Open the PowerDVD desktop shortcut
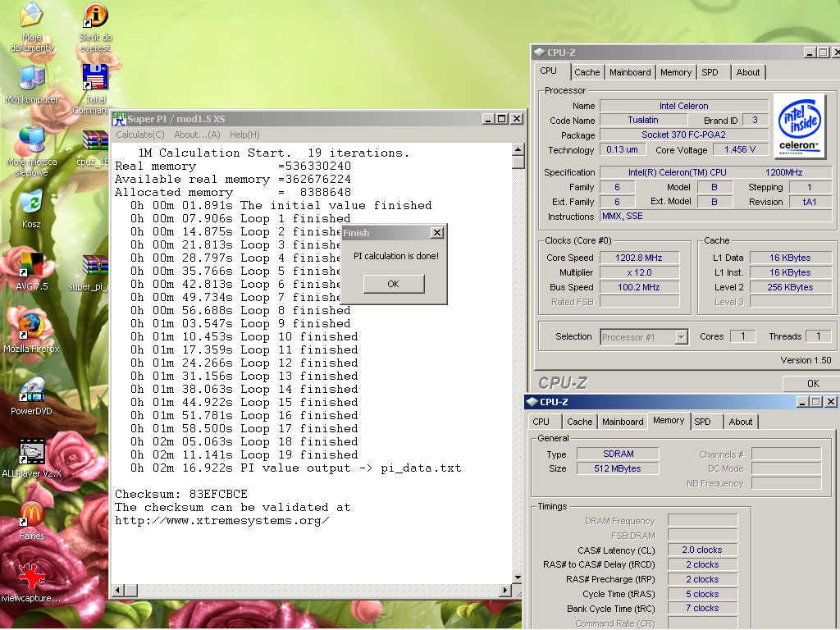The height and width of the screenshot is (630, 840). click(31, 390)
